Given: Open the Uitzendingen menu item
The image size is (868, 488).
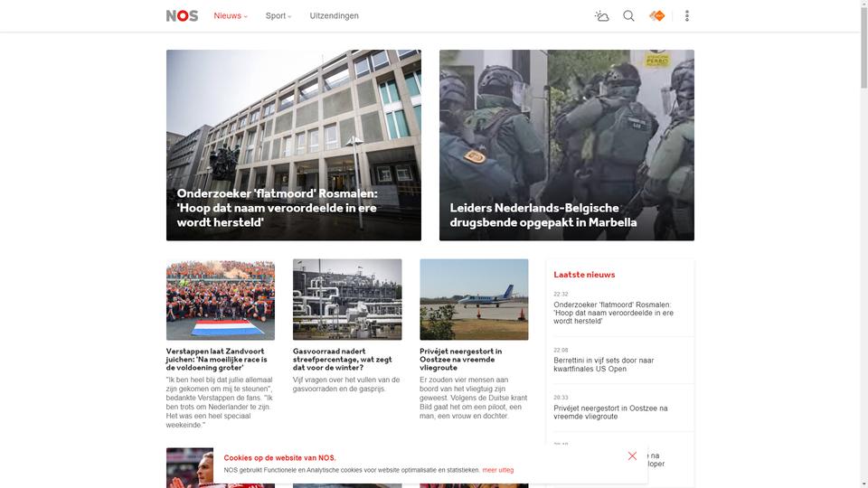Looking at the screenshot, I should [x=335, y=16].
